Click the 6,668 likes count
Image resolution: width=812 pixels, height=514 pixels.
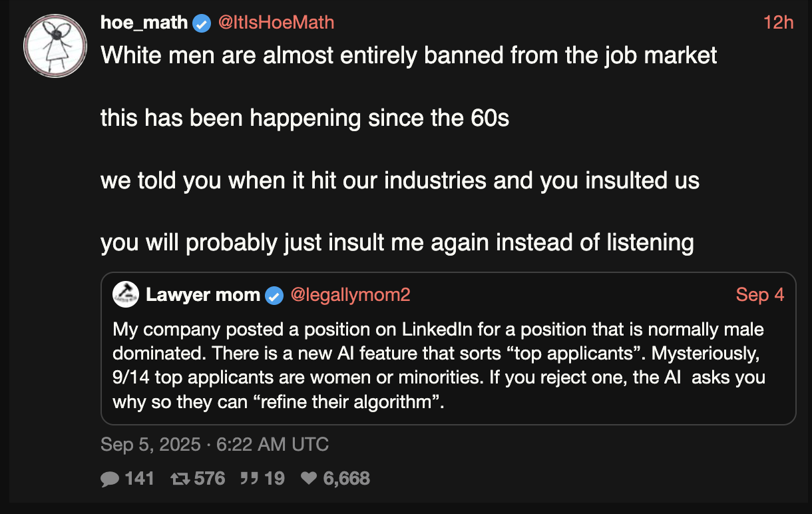click(x=346, y=478)
